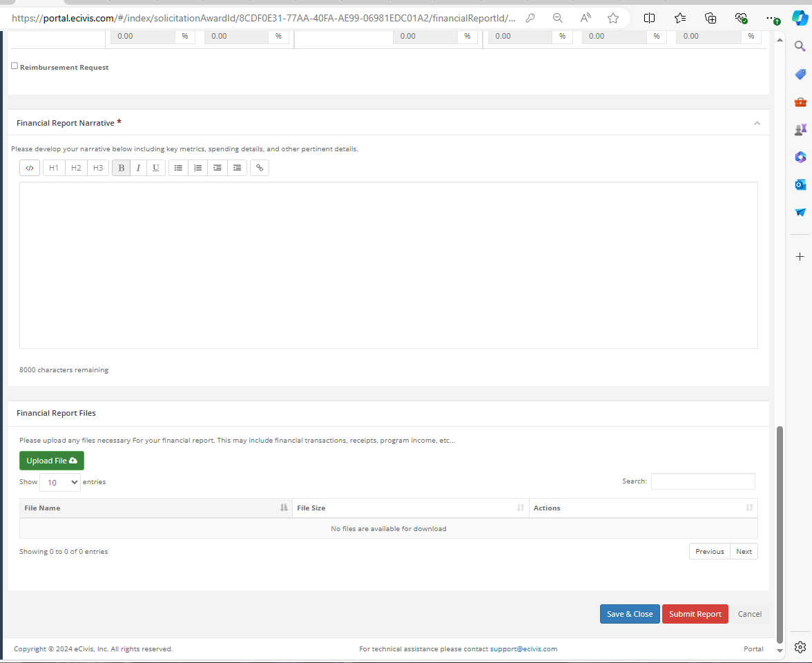Collapse the Financial Report Narrative section
The image size is (812, 663).
coord(757,123)
